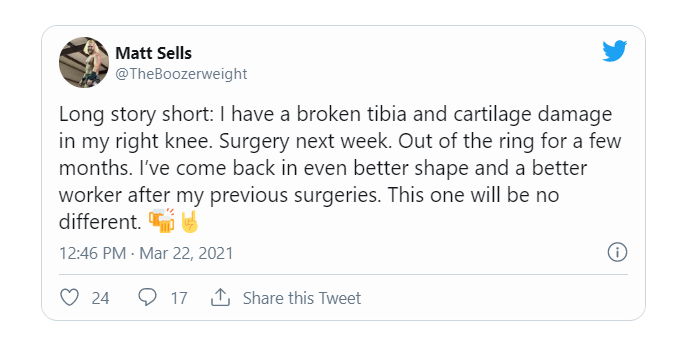Click the "worker after my previous surgeries" line
The width and height of the screenshot is (688, 363).
(x=309, y=195)
